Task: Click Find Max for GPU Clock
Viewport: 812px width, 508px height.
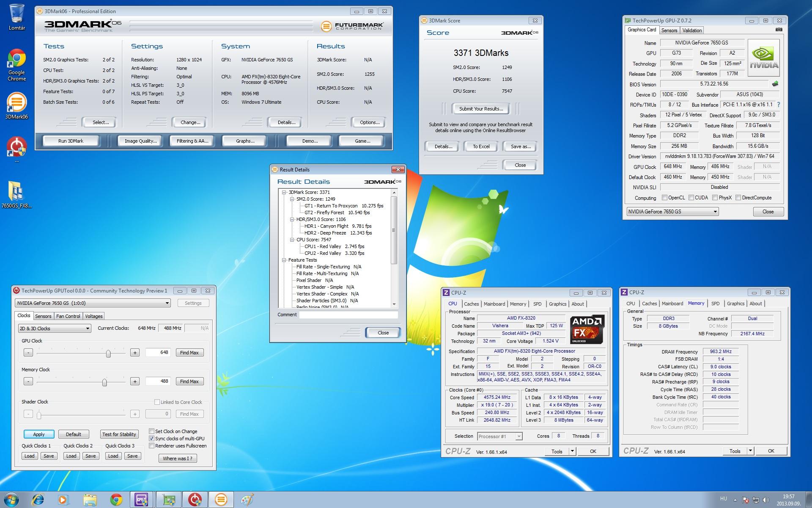Action: 189,353
